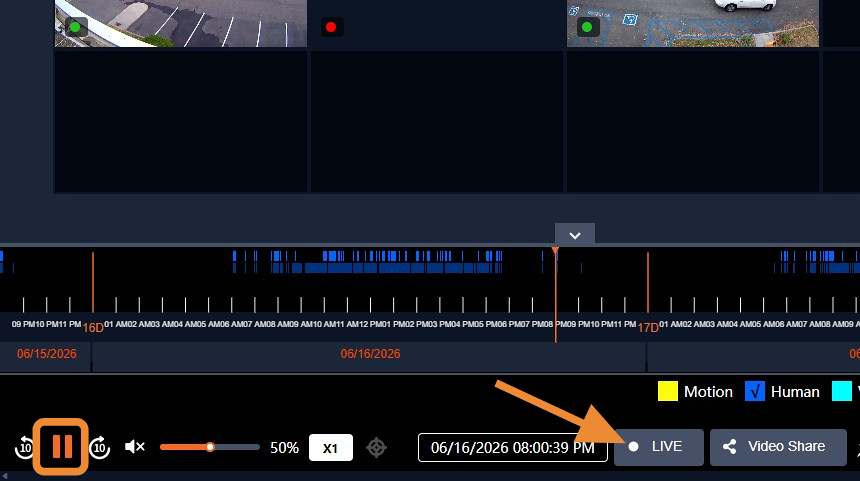Screen dimensions: 860x481
Task: Click the 50% volume value
Action: [x=284, y=448]
